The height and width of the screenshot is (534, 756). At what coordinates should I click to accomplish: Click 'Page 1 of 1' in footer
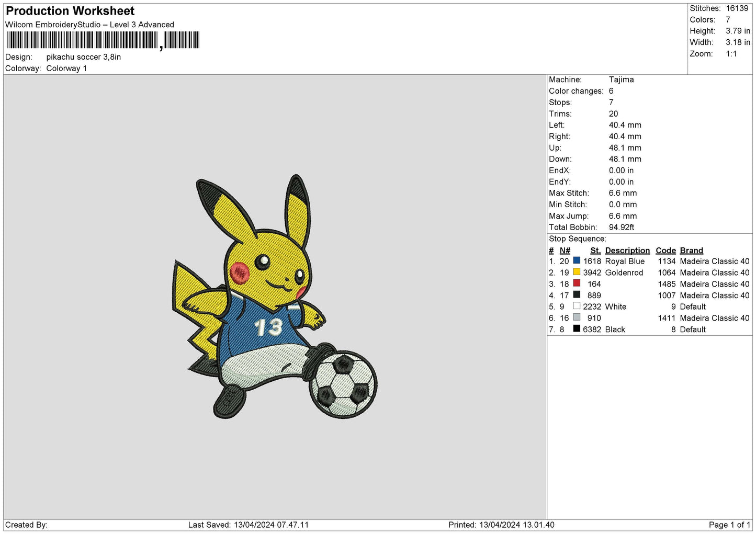(729, 525)
